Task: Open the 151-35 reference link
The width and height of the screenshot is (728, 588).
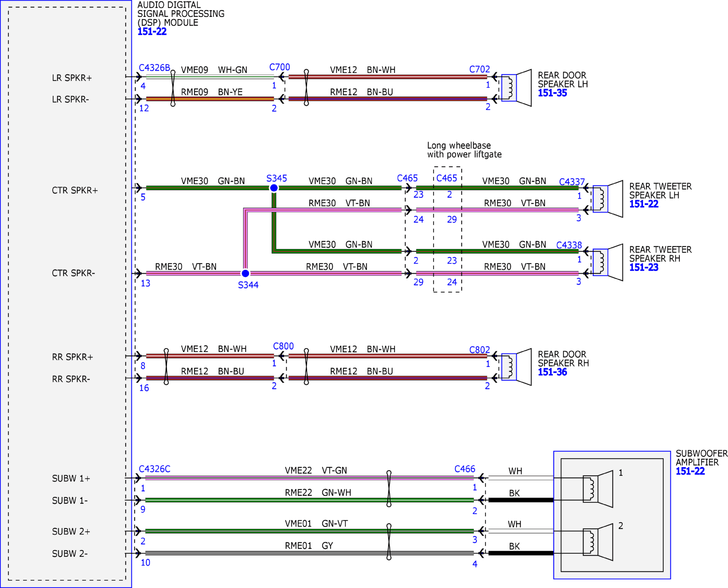Action: (x=552, y=93)
